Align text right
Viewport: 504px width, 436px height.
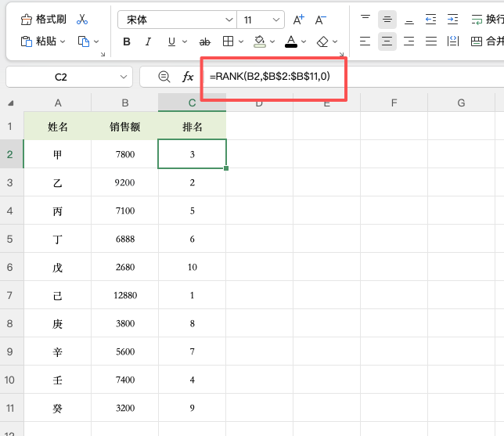[x=409, y=41]
